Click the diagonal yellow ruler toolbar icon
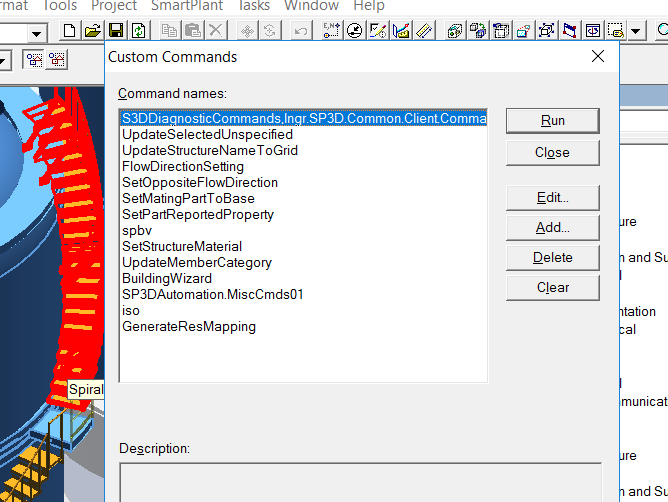Viewport: 668px width, 502px height. 424,31
